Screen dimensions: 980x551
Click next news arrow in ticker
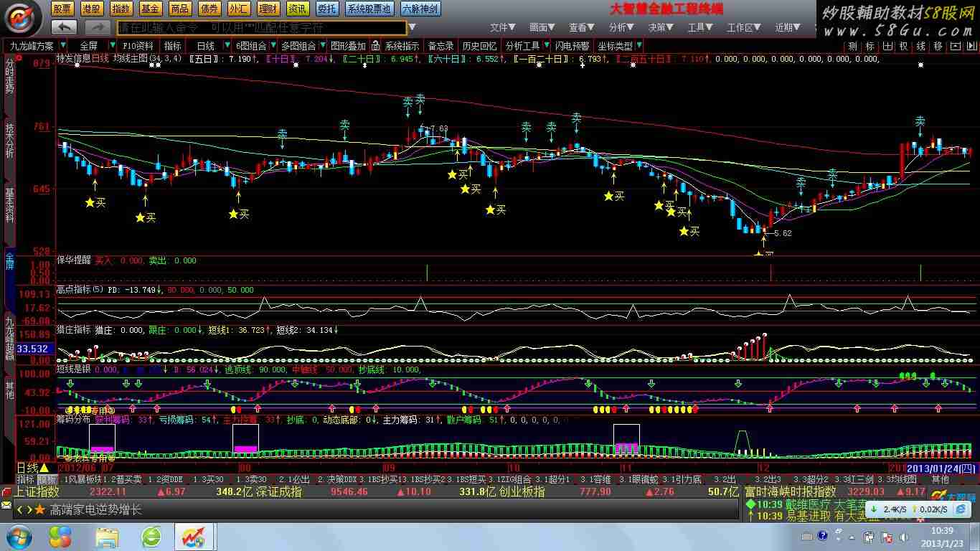pos(29,509)
